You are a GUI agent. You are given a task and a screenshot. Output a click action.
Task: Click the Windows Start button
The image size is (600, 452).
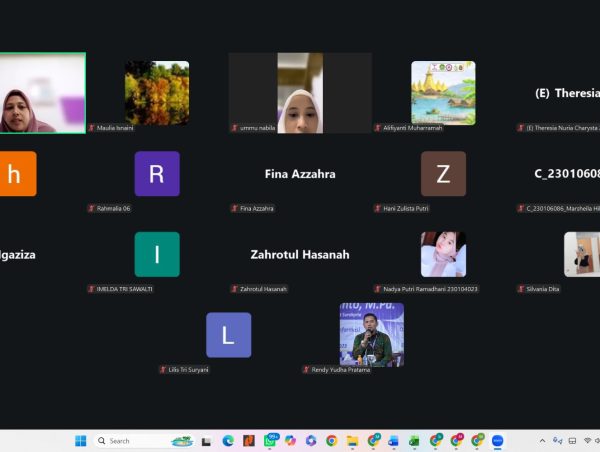80,441
